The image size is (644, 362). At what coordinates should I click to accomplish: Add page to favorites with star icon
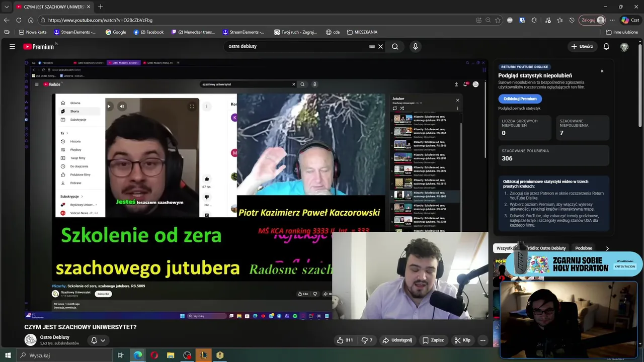coord(498,20)
